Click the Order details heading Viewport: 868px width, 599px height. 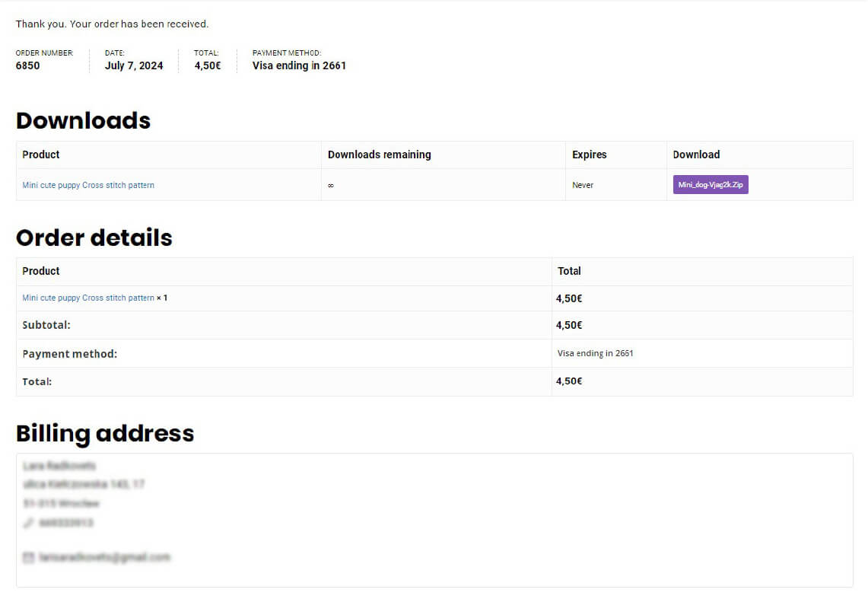(x=94, y=237)
